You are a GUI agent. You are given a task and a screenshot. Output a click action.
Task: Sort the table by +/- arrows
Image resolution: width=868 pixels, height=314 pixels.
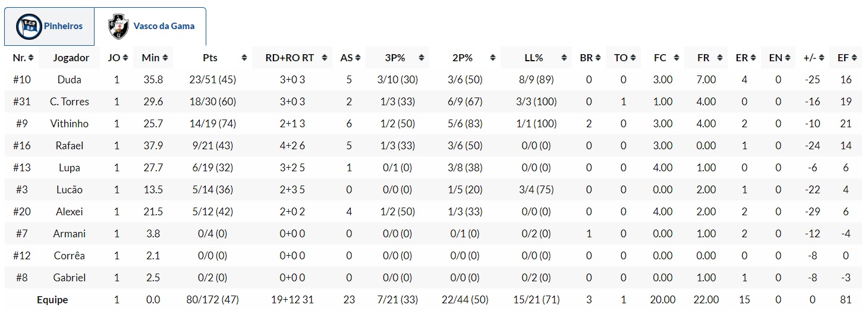pyautogui.click(x=821, y=58)
